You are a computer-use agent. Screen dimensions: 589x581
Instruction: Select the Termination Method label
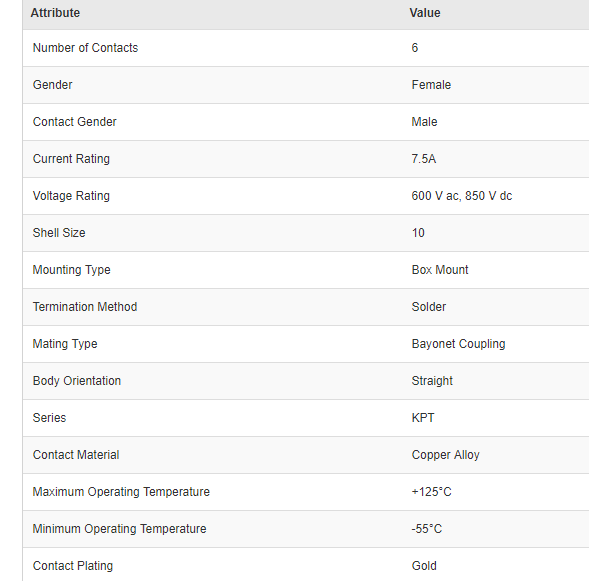coord(85,306)
